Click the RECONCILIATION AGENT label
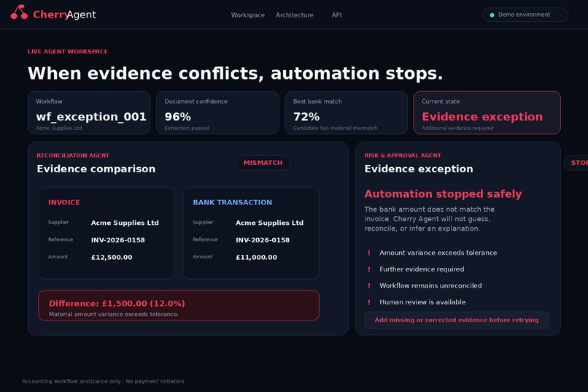 coord(73,155)
